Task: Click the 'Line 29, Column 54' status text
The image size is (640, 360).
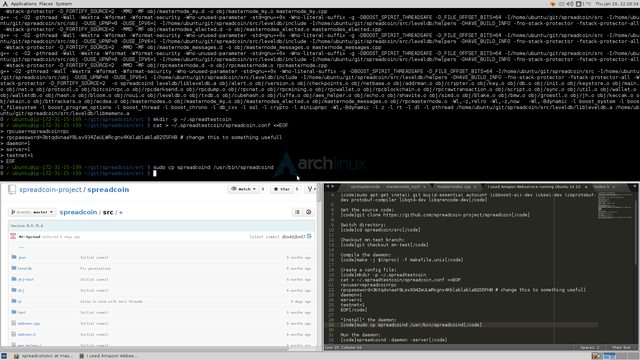Action: [343, 347]
